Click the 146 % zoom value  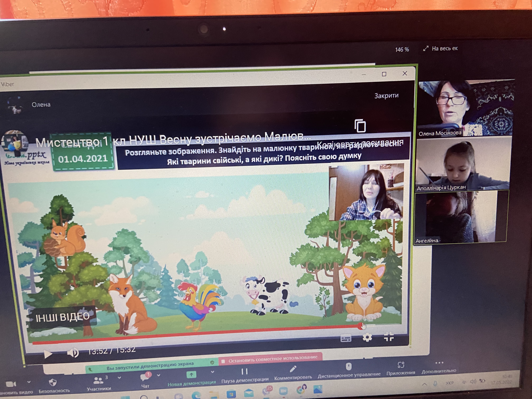[x=402, y=49]
